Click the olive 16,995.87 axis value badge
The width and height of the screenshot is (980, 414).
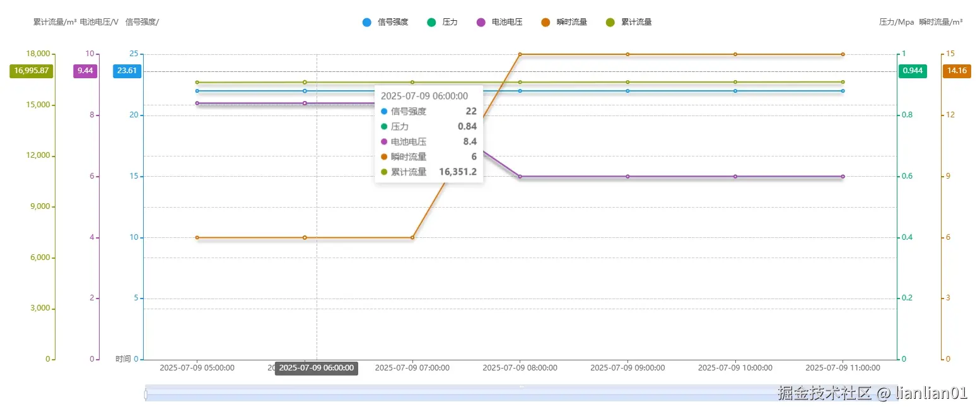pos(32,71)
